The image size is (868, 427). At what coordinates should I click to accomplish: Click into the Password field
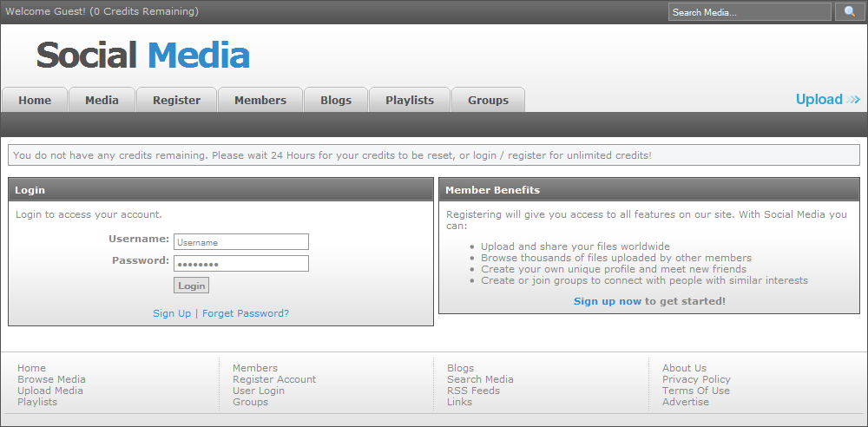[x=241, y=264]
